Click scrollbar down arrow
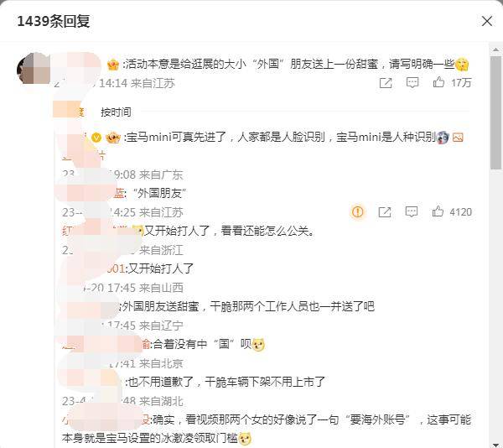Screen dimensions: 503x448 click(x=495, y=444)
